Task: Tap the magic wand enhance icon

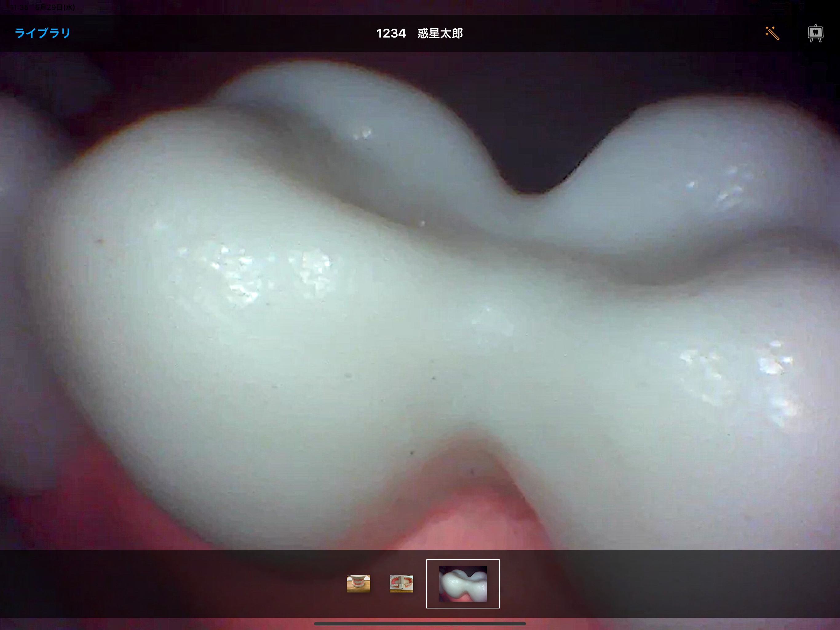Action: (772, 33)
